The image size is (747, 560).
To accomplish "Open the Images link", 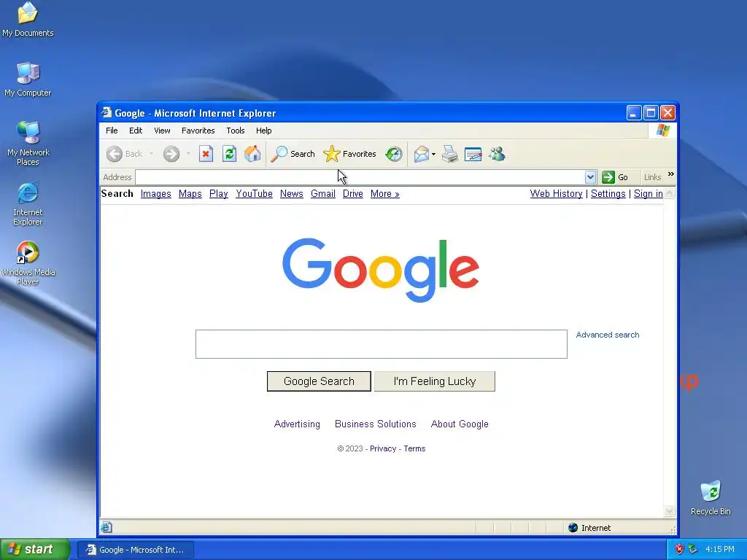I will point(156,194).
